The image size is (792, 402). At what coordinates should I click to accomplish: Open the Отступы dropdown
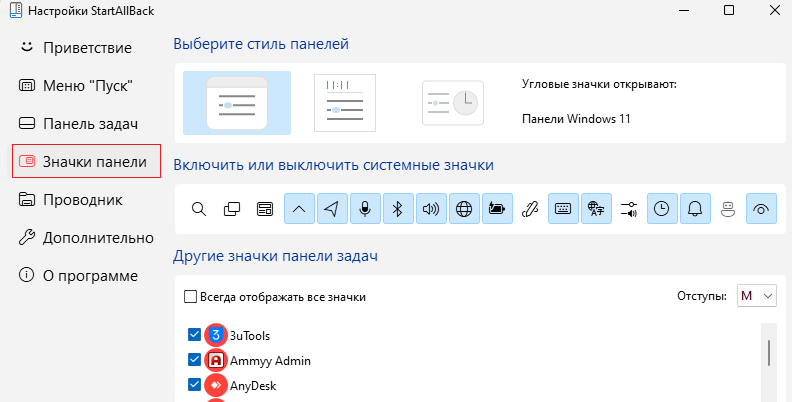[757, 296]
